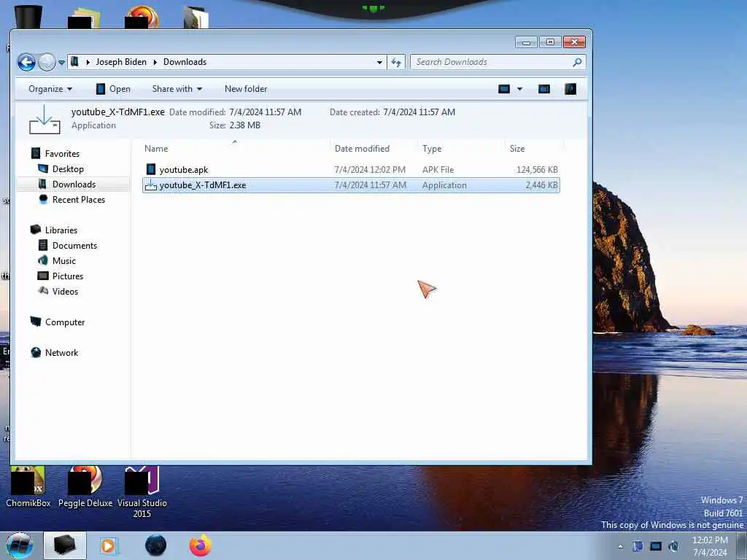Click the 124,566 KB size cell
The width and height of the screenshot is (747, 560).
(537, 170)
